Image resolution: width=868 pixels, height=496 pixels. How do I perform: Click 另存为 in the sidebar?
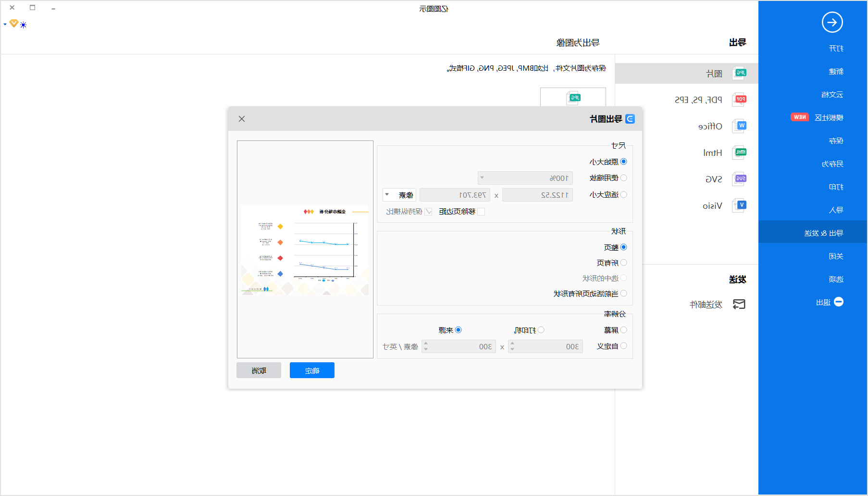point(832,164)
